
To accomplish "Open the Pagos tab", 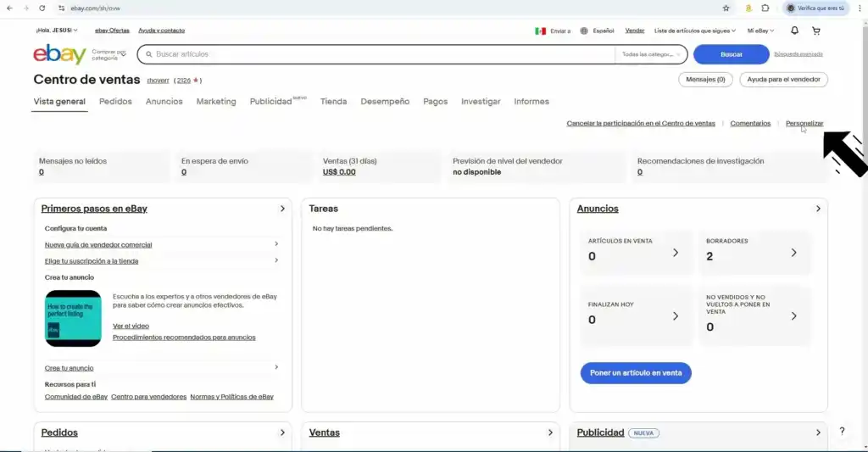I will pos(435,102).
